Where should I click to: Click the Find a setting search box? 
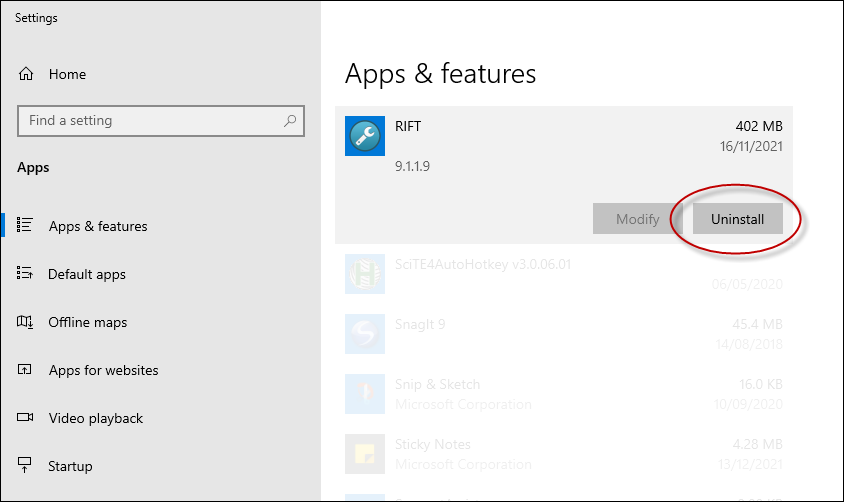[x=161, y=121]
